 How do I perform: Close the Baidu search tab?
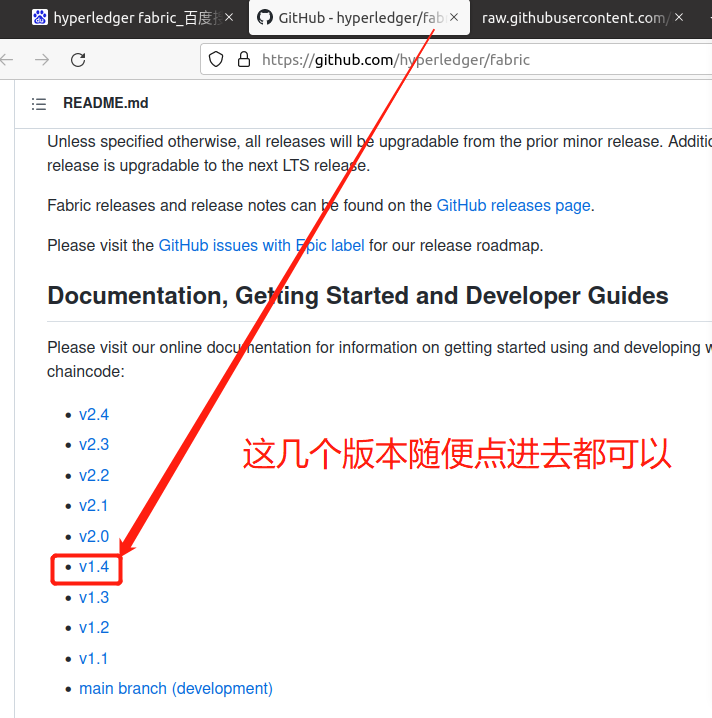tap(229, 18)
